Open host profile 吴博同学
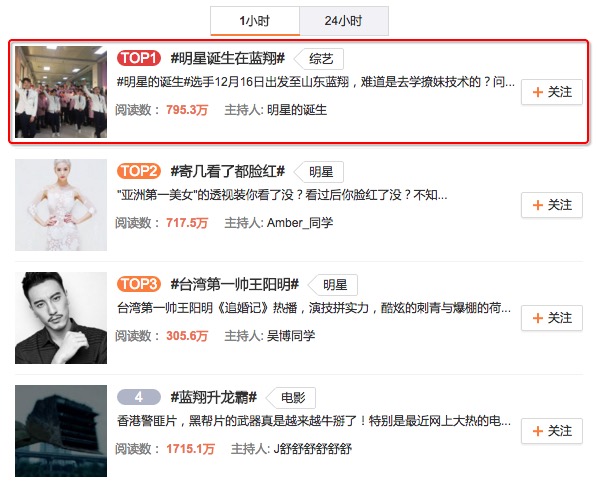 291,336
